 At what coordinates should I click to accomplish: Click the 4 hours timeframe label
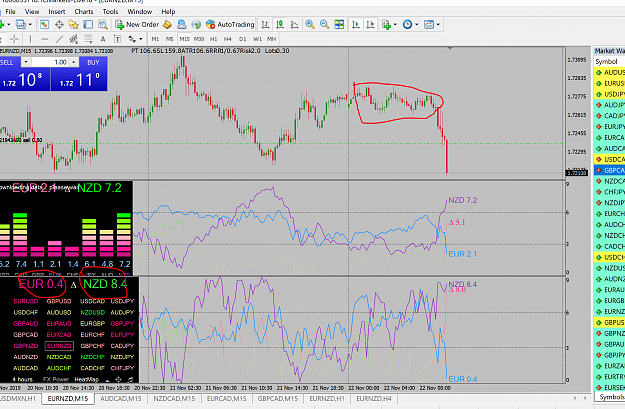(x=23, y=380)
